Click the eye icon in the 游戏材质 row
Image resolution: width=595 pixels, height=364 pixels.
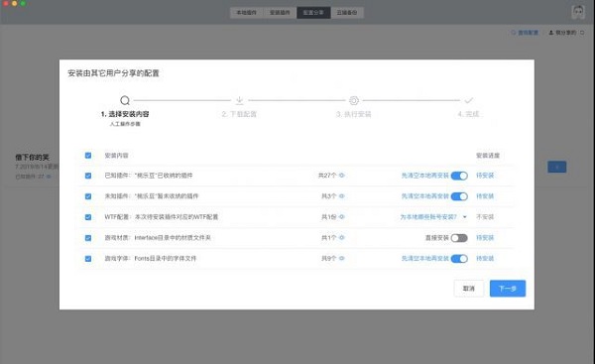342,238
